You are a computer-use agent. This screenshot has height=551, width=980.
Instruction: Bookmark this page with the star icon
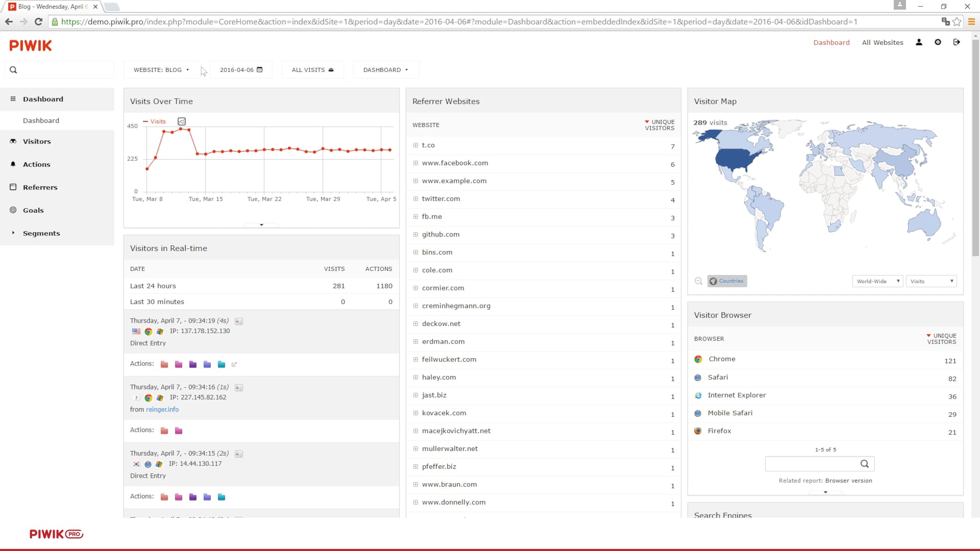[x=957, y=21]
